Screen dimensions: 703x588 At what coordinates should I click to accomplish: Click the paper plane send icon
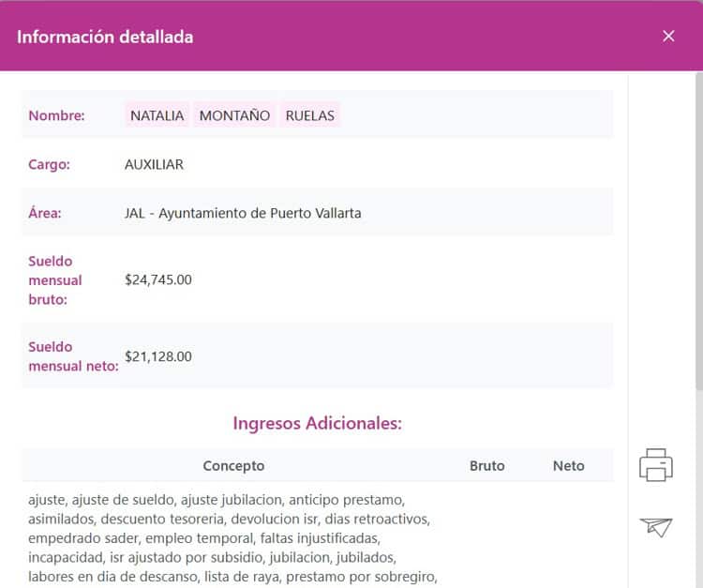click(656, 527)
